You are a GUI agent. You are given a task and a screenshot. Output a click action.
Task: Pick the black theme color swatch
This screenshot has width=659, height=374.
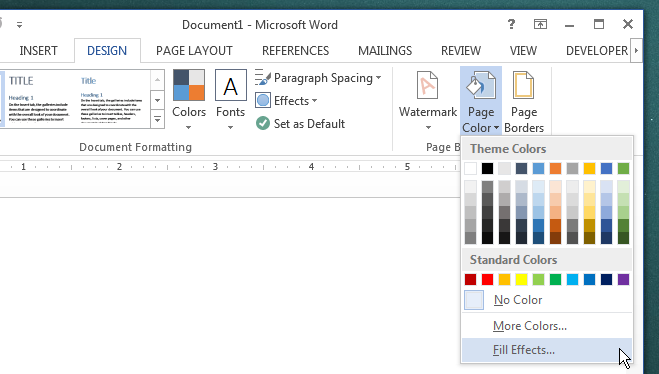pos(487,169)
